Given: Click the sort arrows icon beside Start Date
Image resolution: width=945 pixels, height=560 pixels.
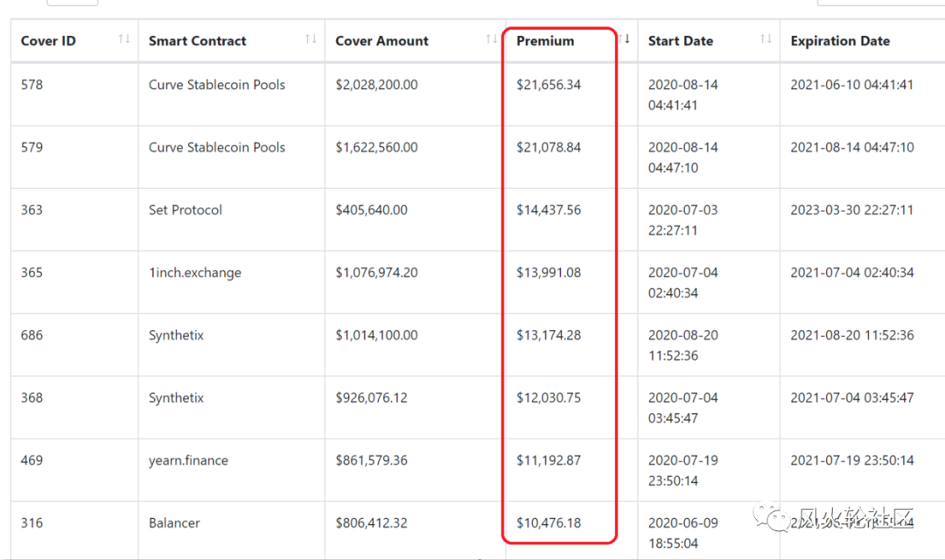Looking at the screenshot, I should coord(766,39).
